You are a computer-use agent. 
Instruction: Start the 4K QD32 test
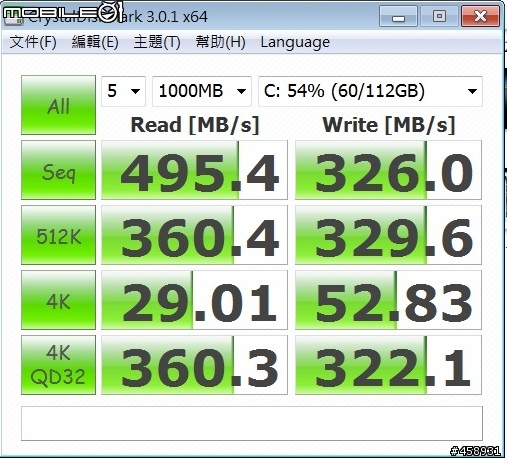[58, 365]
